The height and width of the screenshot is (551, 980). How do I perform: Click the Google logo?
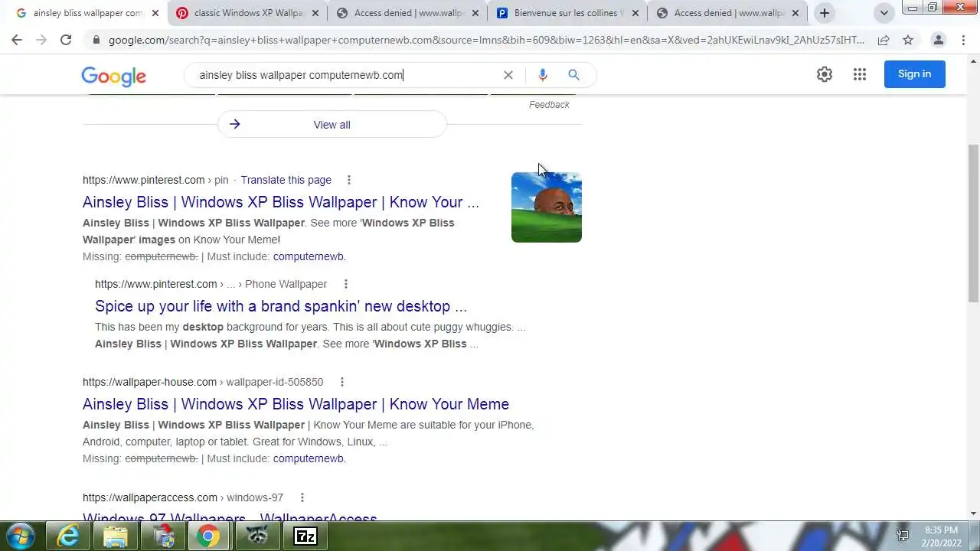click(114, 76)
